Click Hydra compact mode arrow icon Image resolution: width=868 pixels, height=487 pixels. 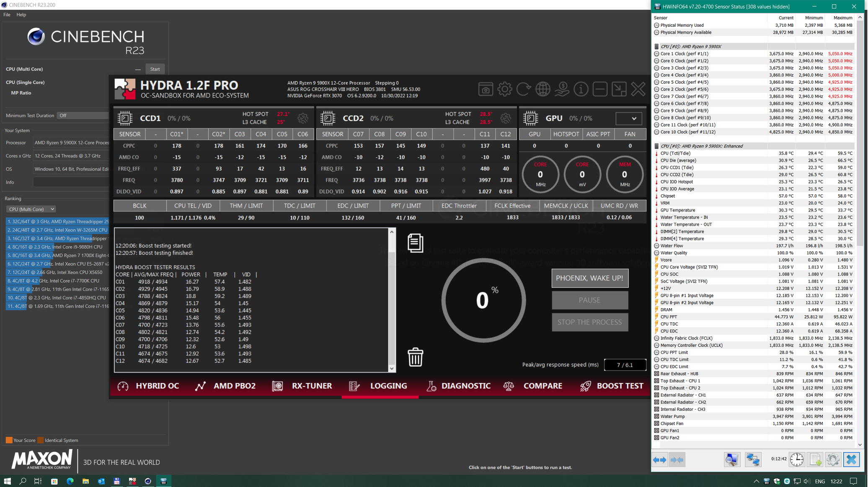619,89
